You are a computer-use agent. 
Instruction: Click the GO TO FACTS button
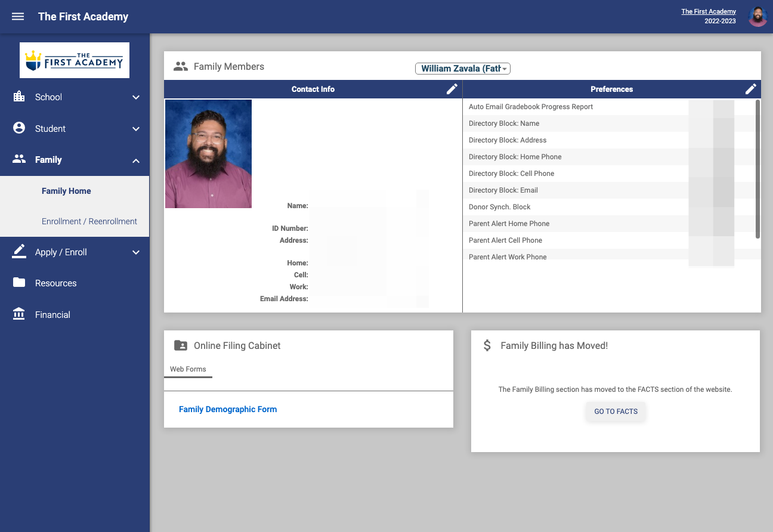[616, 412]
